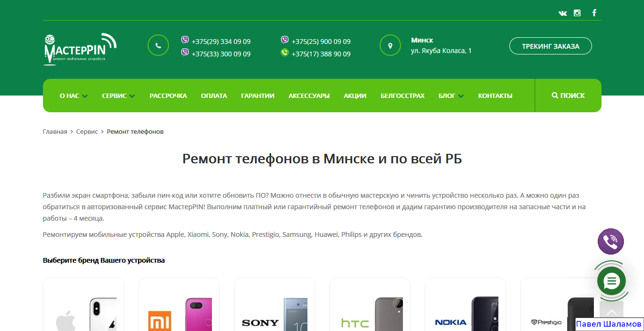The width and height of the screenshot is (644, 331).
Task: Open the purple floating Viber chat button
Action: [x=611, y=241]
